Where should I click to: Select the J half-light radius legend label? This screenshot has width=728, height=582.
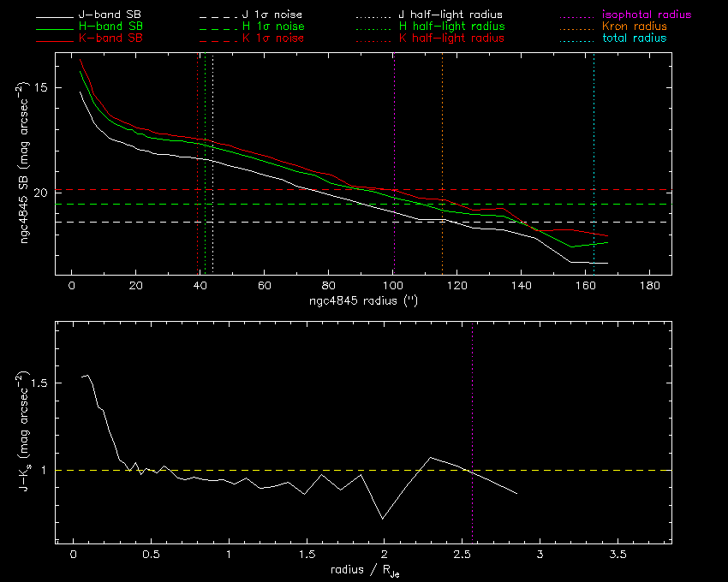[x=451, y=15]
